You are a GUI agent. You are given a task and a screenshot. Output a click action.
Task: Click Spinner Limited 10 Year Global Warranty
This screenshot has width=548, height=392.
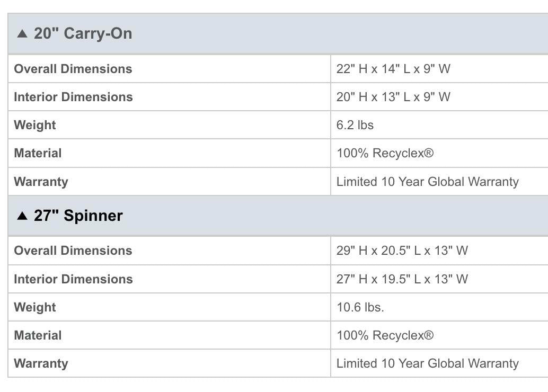pos(427,363)
